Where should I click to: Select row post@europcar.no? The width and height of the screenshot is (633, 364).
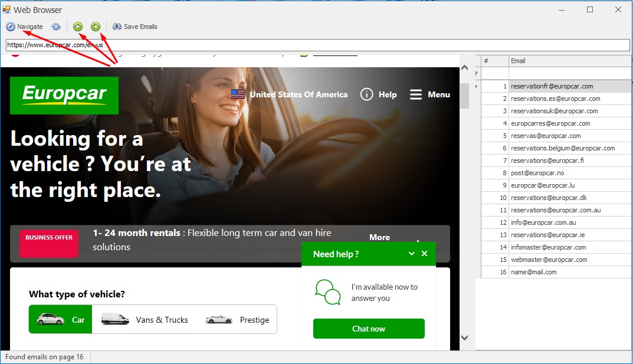556,173
